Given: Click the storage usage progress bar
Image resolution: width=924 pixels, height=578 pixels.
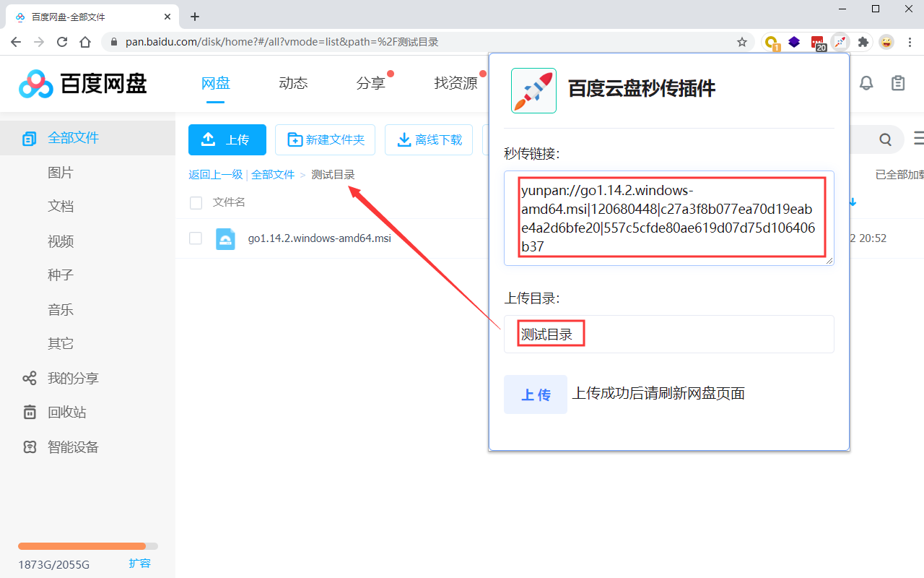Looking at the screenshot, I should 88,546.
